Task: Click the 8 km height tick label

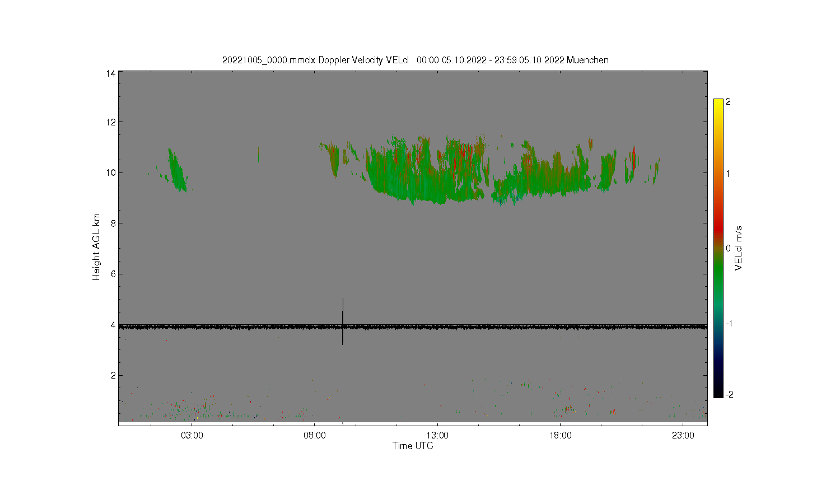Action: [113, 223]
